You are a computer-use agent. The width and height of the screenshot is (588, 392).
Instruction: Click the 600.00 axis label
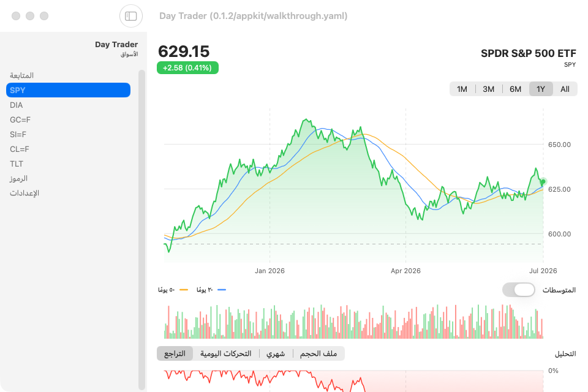pyautogui.click(x=559, y=234)
